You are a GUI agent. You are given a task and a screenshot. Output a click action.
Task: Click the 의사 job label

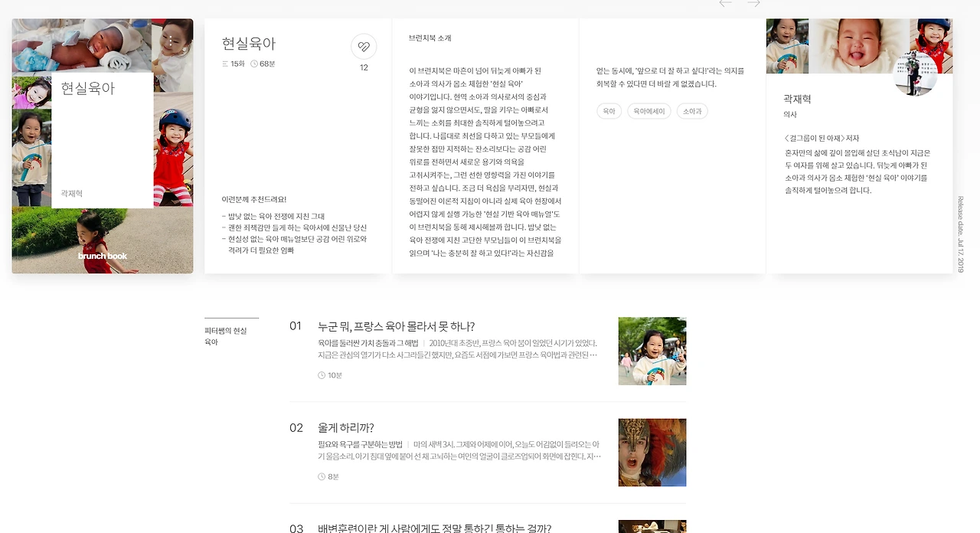click(790, 114)
